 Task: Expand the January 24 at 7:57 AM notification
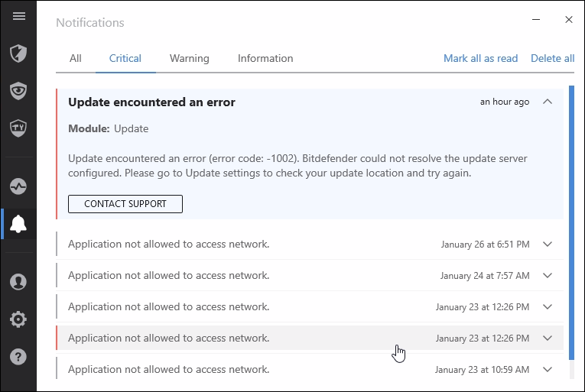pyautogui.click(x=548, y=275)
